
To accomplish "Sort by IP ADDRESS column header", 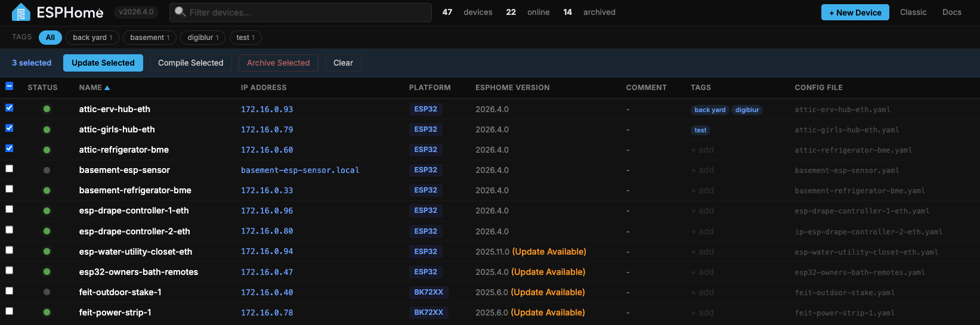I will 264,88.
